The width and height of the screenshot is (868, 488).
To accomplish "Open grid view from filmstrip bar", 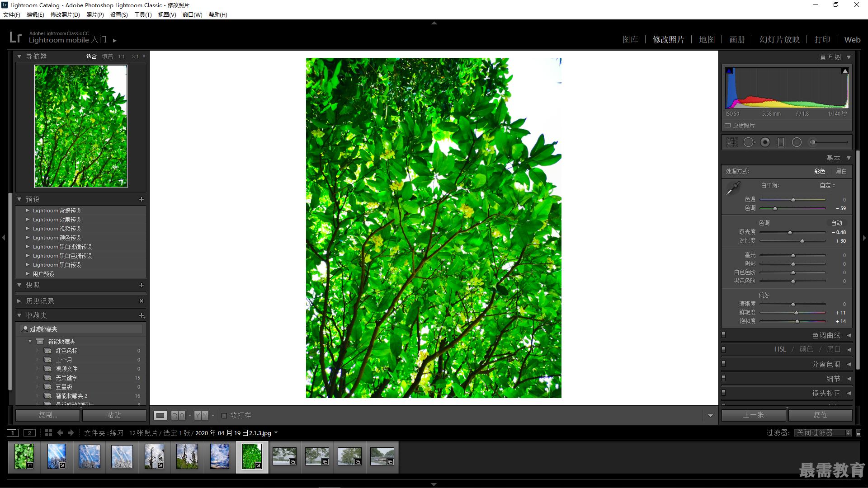I will click(x=49, y=433).
